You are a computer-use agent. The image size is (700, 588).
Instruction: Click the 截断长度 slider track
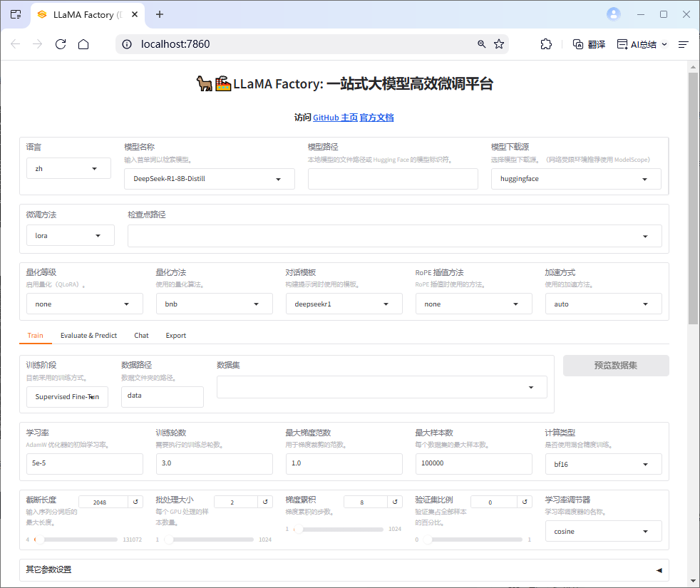point(76,540)
